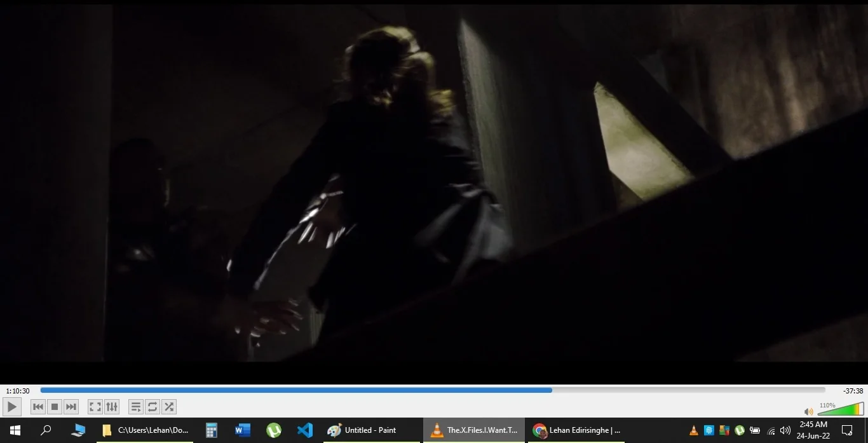Open Microsoft Word from the taskbar

tap(243, 430)
